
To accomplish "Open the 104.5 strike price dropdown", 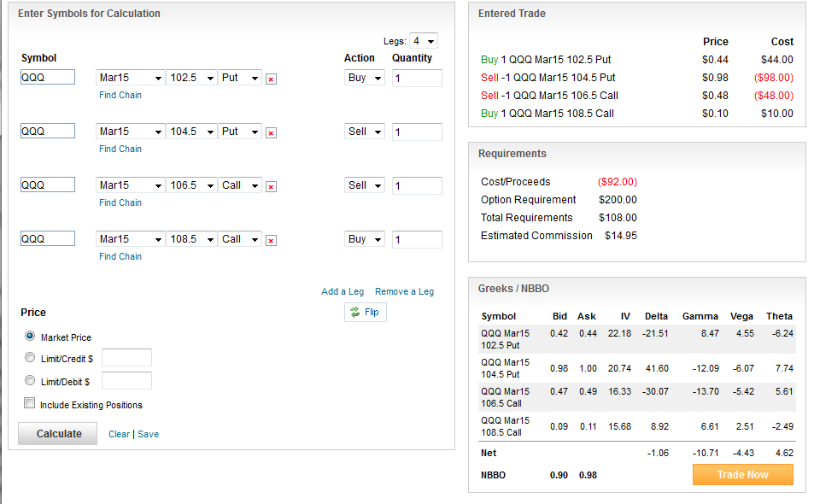I will (191, 132).
